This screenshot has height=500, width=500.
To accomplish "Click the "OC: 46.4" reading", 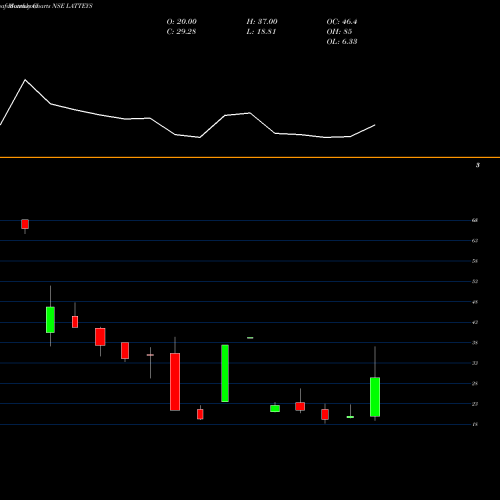I will click(342, 22).
